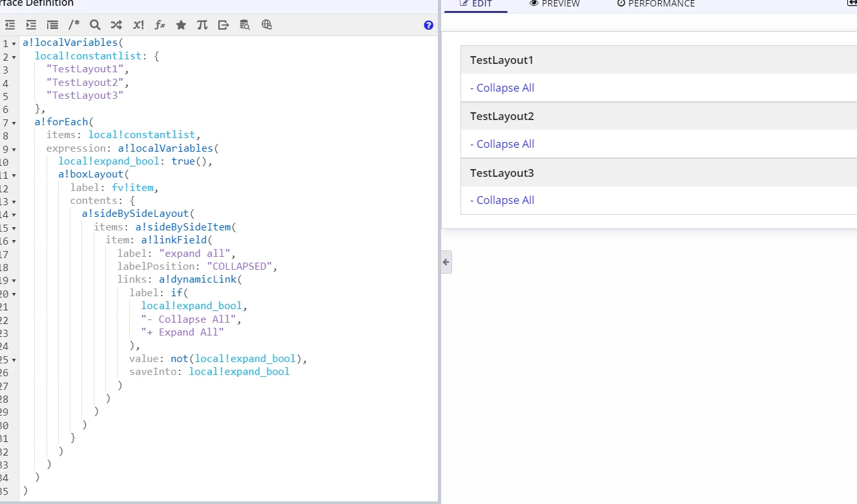The height and width of the screenshot is (504, 857).
Task: Click the fx function icon
Action: [x=160, y=25]
